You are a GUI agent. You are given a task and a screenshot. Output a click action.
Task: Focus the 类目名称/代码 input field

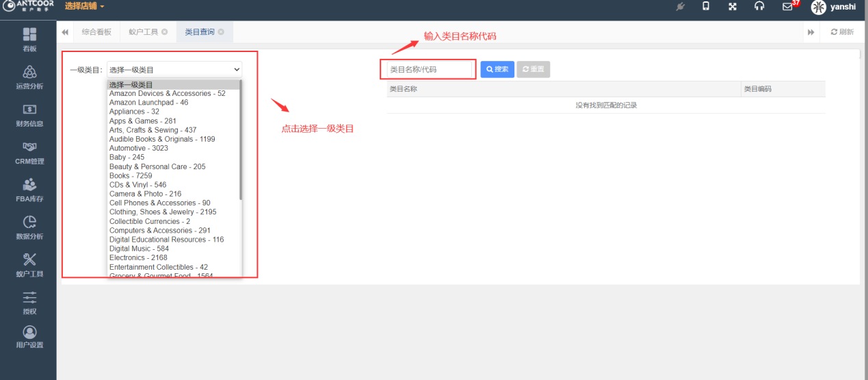[x=430, y=69]
